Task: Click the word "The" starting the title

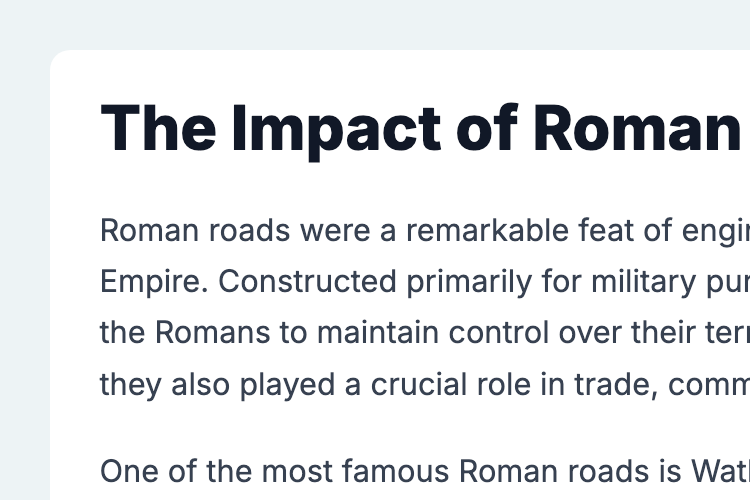Action: (158, 128)
